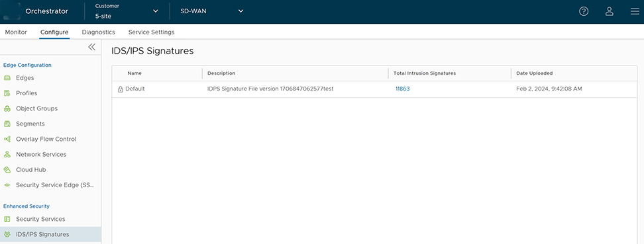The height and width of the screenshot is (244, 644).
Task: Collapse the sidebar with double chevron
Action: pyautogui.click(x=91, y=47)
